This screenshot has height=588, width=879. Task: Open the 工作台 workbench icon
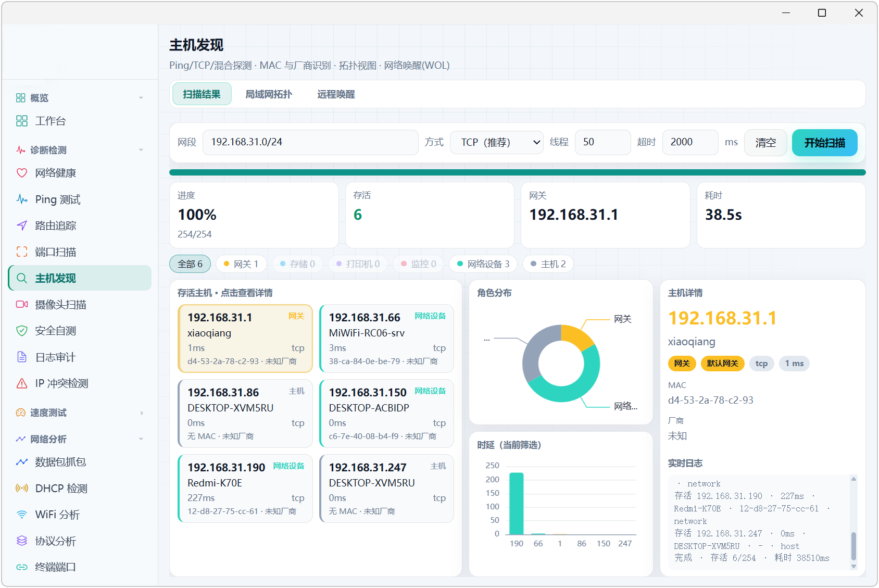22,121
